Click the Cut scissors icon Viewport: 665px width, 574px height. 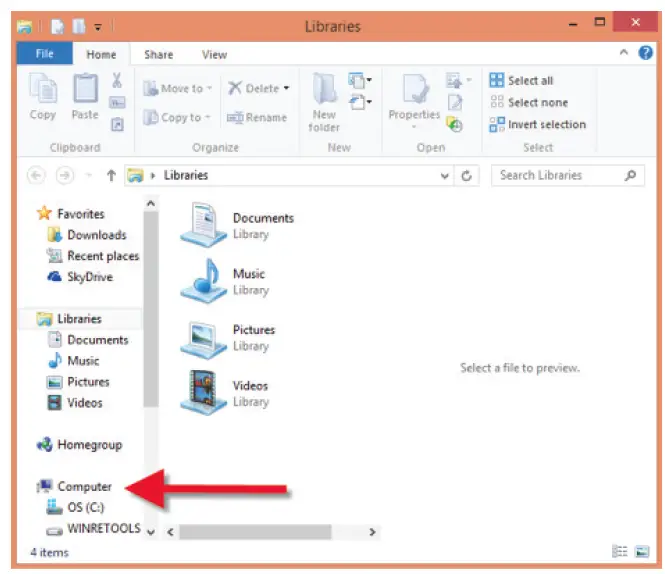(x=117, y=80)
